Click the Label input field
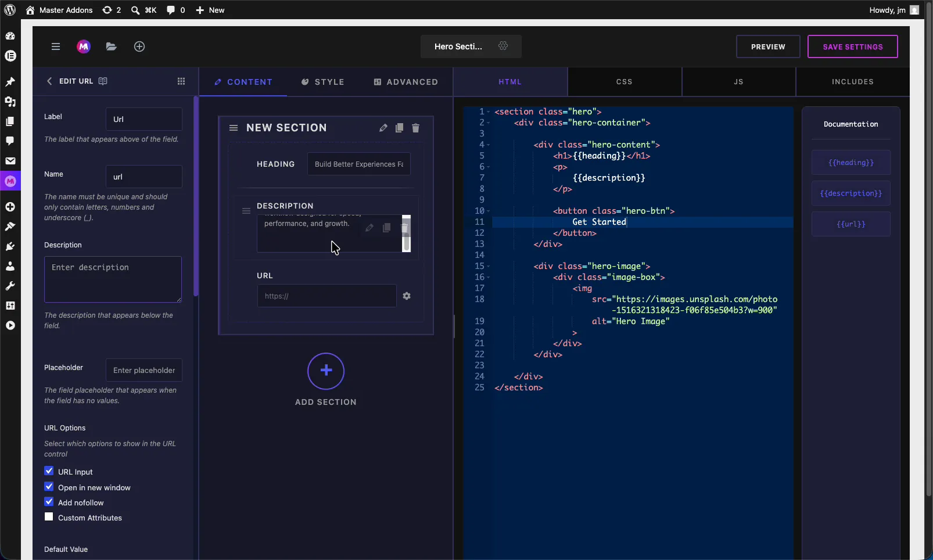This screenshot has width=933, height=560. 144,119
